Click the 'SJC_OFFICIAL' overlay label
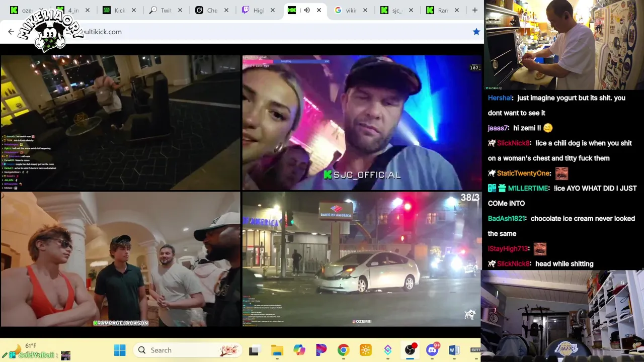Viewport: 644px width, 362px height. (x=362, y=175)
